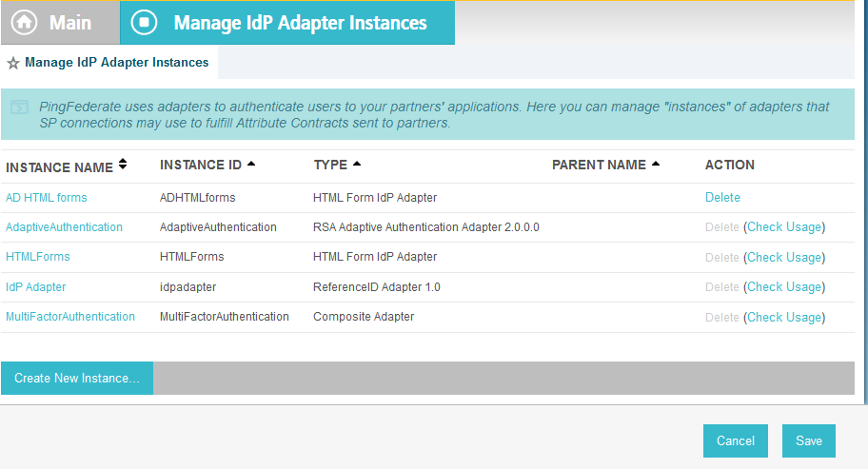Open the HTMLForms instance link
868x469 pixels.
click(x=38, y=257)
